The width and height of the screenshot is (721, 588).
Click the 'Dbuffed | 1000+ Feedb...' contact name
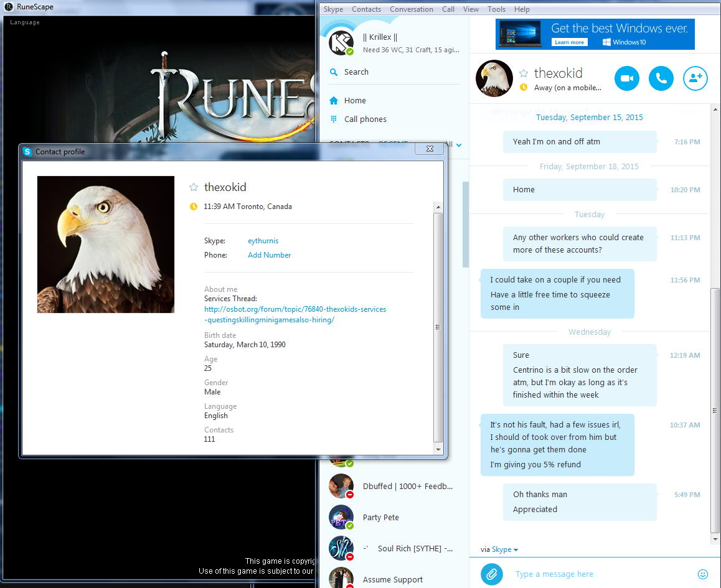pos(408,487)
